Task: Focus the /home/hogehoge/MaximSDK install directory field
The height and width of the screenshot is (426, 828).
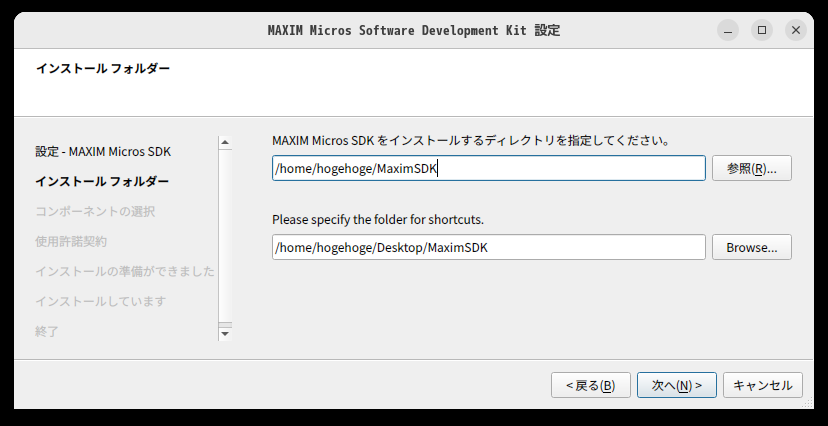Action: (x=488, y=168)
